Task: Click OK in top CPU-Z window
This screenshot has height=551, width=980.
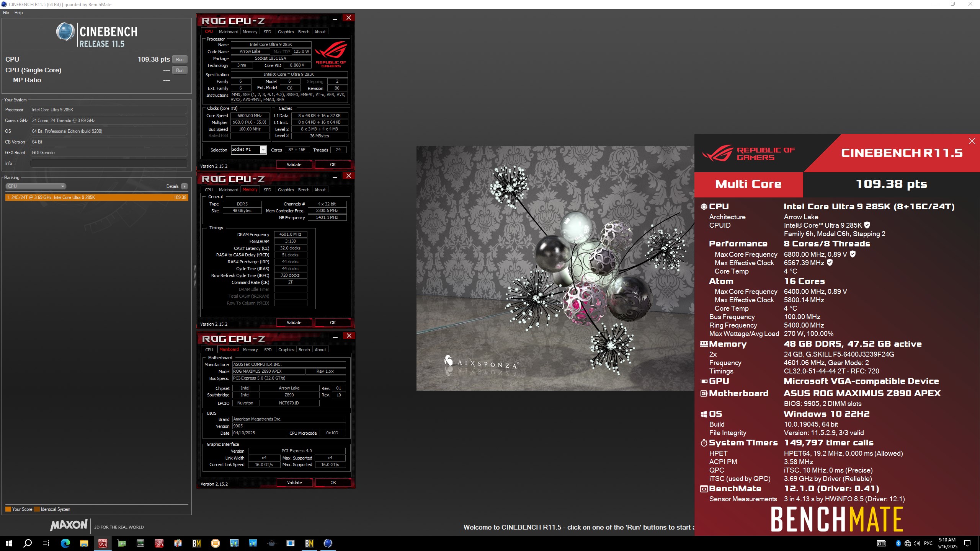Action: 333,165
